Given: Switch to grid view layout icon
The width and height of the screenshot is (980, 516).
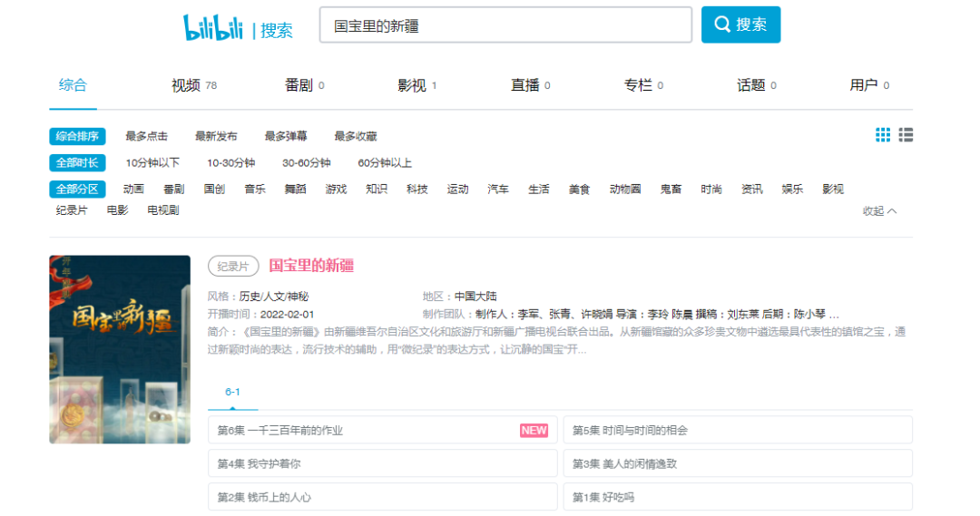Looking at the screenshot, I should tap(883, 135).
